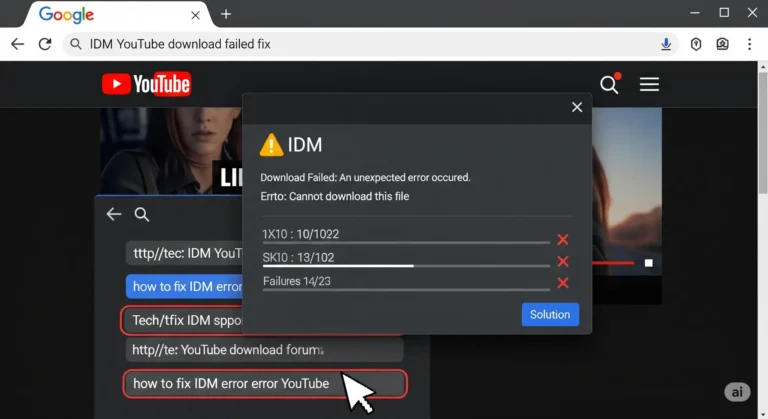Minimize the browser window

pos(695,13)
